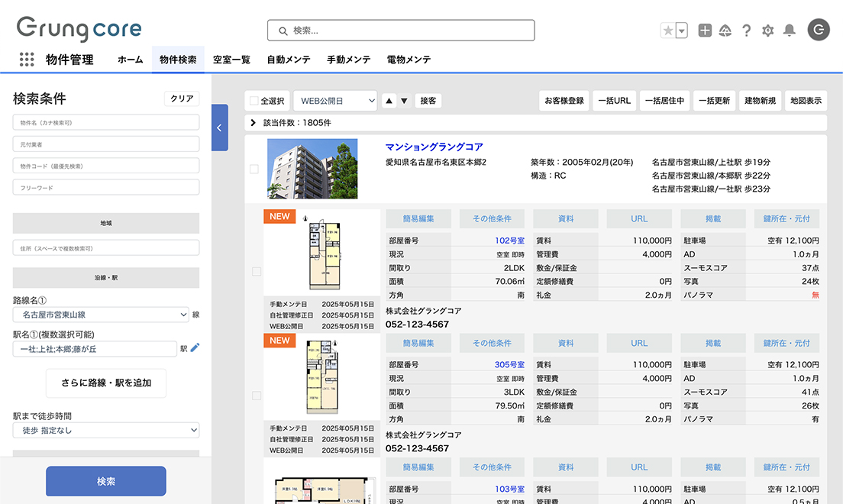Click URL button for room 103号室

[639, 467]
